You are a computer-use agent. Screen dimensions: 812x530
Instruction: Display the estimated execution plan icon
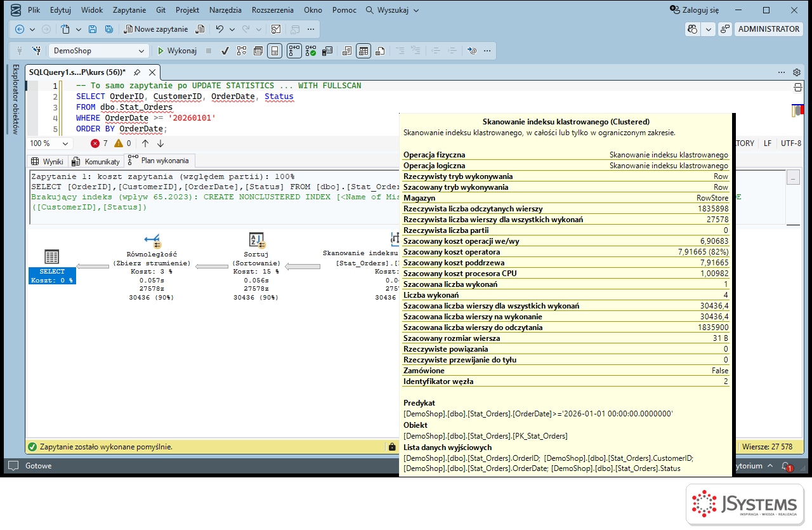pyautogui.click(x=242, y=51)
